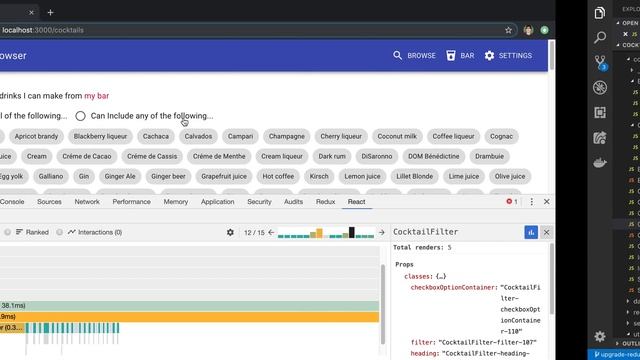Open the VS Code Explorer files icon

(600, 13)
